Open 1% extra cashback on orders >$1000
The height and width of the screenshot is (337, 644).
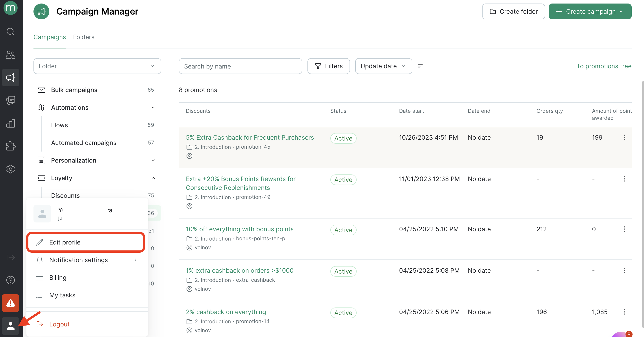coord(239,270)
